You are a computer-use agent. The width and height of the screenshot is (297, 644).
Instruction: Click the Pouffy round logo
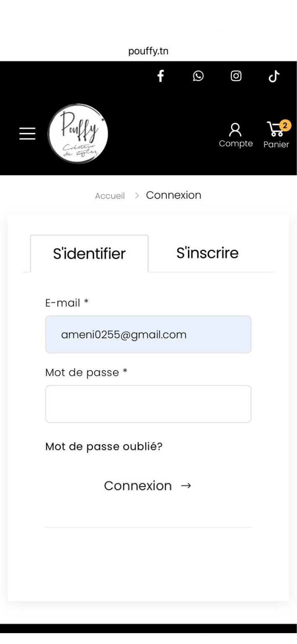78,133
